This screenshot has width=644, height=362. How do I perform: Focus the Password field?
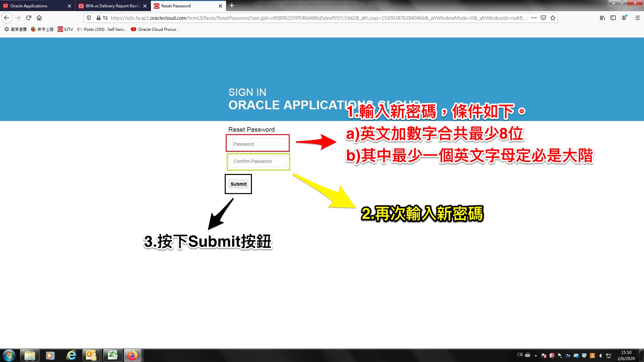(258, 144)
